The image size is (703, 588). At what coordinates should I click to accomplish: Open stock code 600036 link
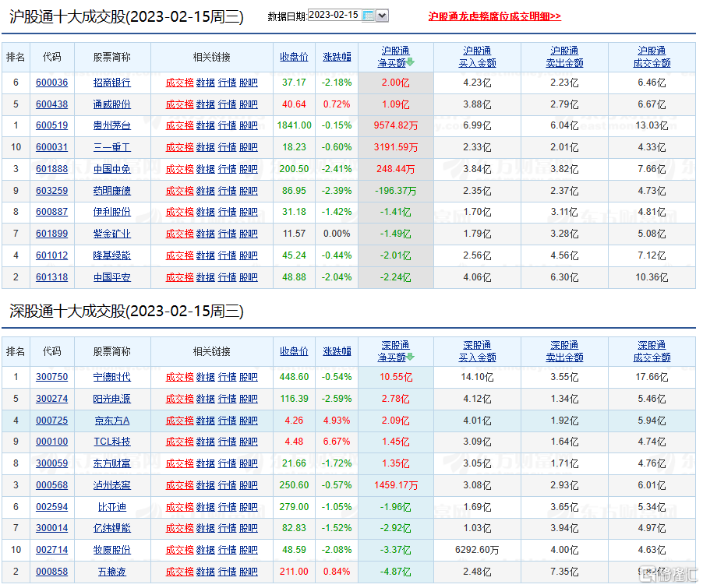(x=52, y=83)
